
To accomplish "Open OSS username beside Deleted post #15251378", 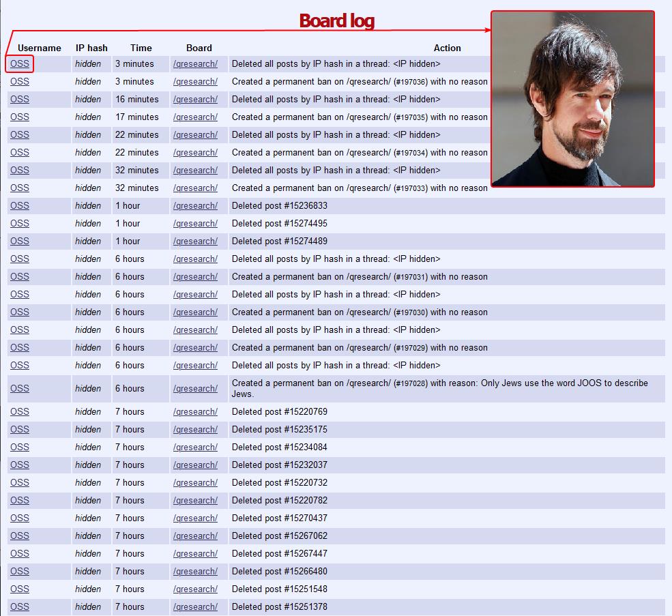I will 20,606.
